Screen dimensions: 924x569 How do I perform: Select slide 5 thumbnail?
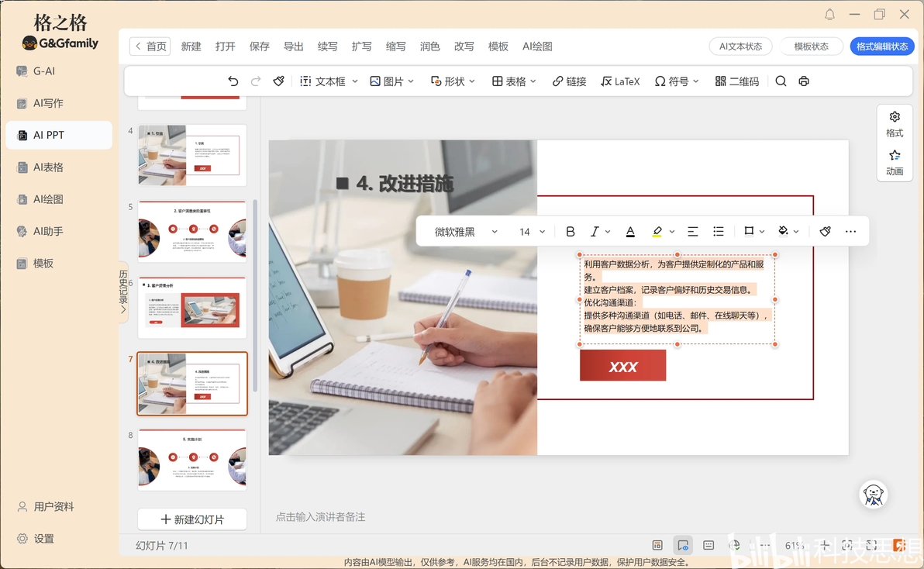click(x=192, y=232)
